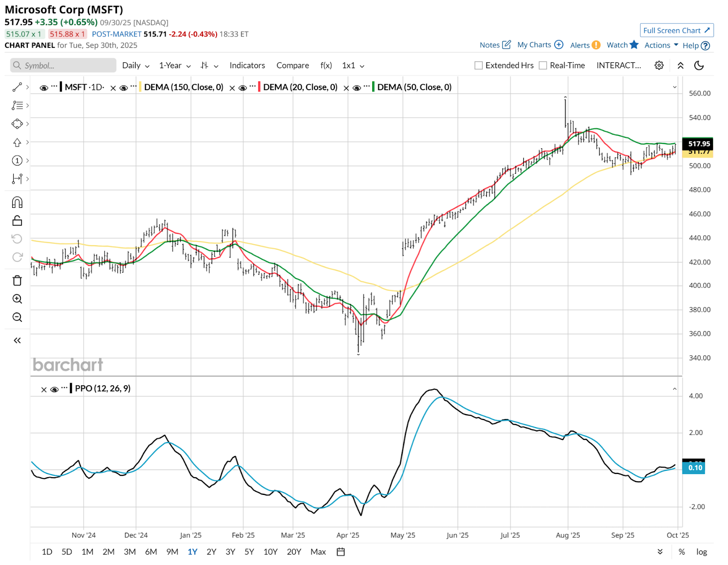Click the green DEMA 50 color bar
The height and width of the screenshot is (565, 728).
[x=373, y=87]
